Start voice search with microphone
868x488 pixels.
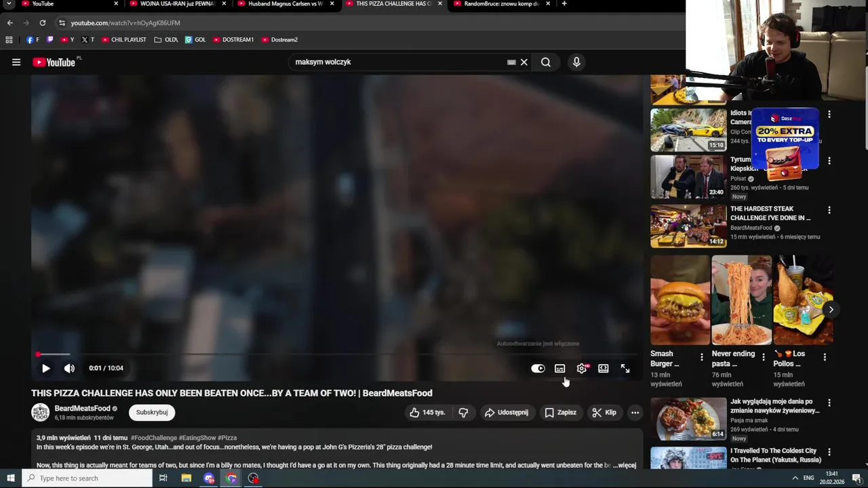click(x=576, y=62)
